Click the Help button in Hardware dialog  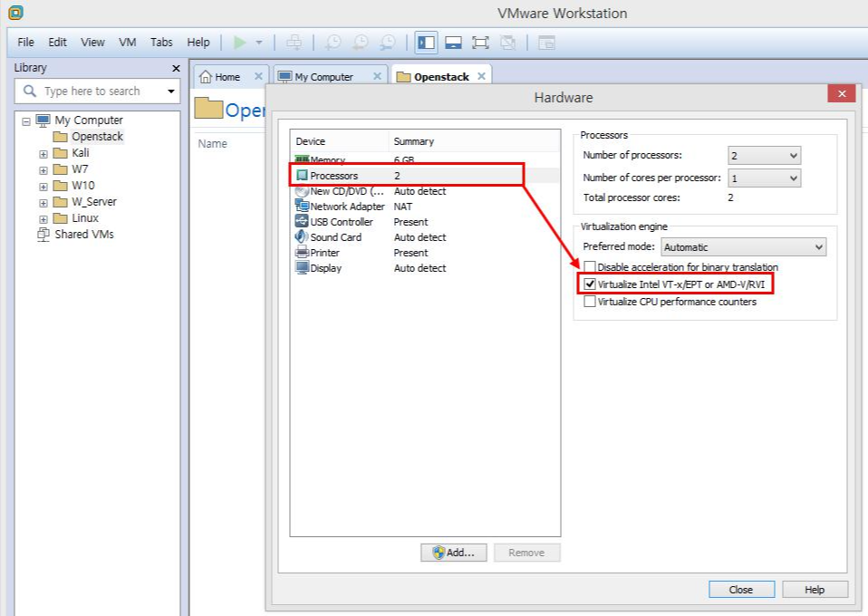click(x=815, y=590)
